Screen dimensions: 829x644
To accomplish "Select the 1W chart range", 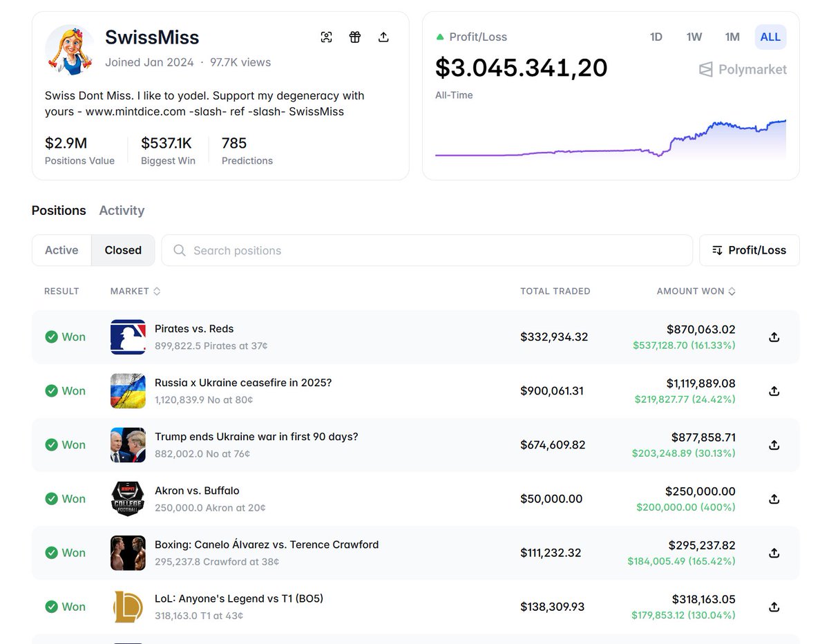I will tap(694, 37).
